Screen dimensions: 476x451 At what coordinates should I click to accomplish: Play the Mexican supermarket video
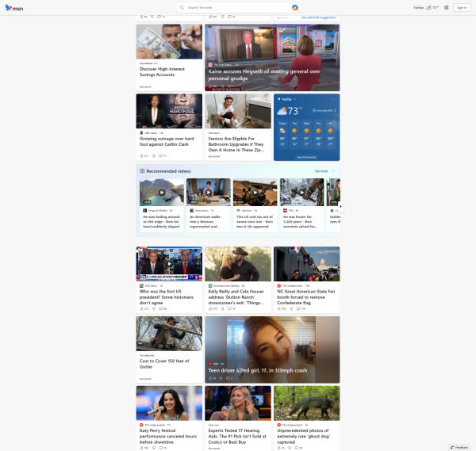tap(208, 193)
